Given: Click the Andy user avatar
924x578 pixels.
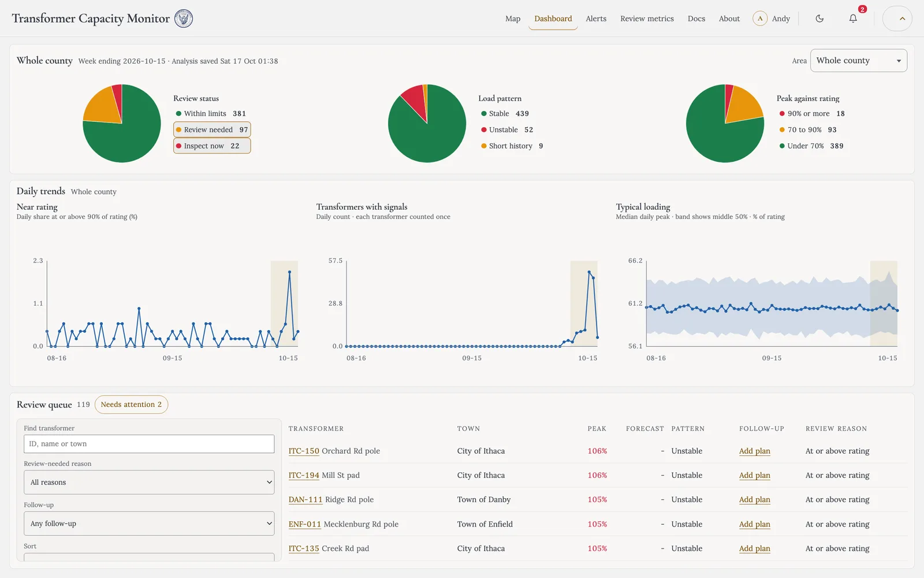Looking at the screenshot, I should coord(760,18).
